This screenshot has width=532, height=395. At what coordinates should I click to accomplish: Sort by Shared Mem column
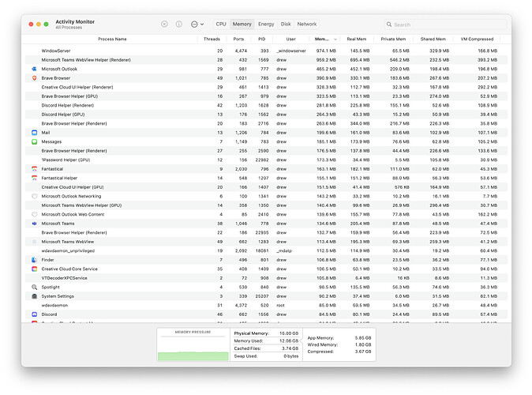pos(433,39)
